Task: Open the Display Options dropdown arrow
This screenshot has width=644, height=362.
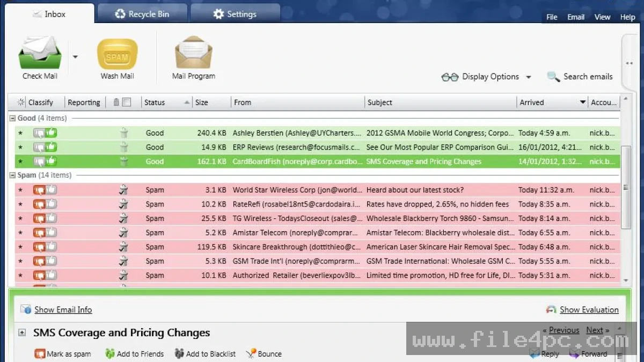Action: 528,77
